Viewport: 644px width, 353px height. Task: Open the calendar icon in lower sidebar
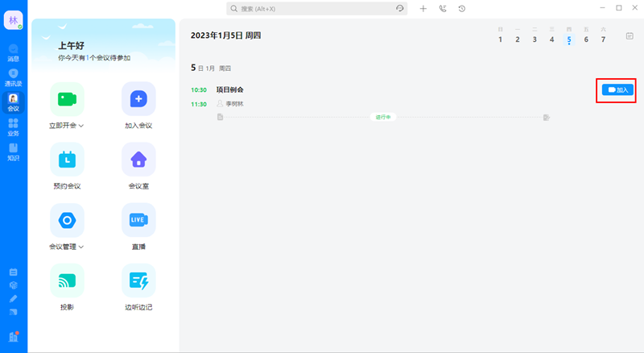coord(13,272)
